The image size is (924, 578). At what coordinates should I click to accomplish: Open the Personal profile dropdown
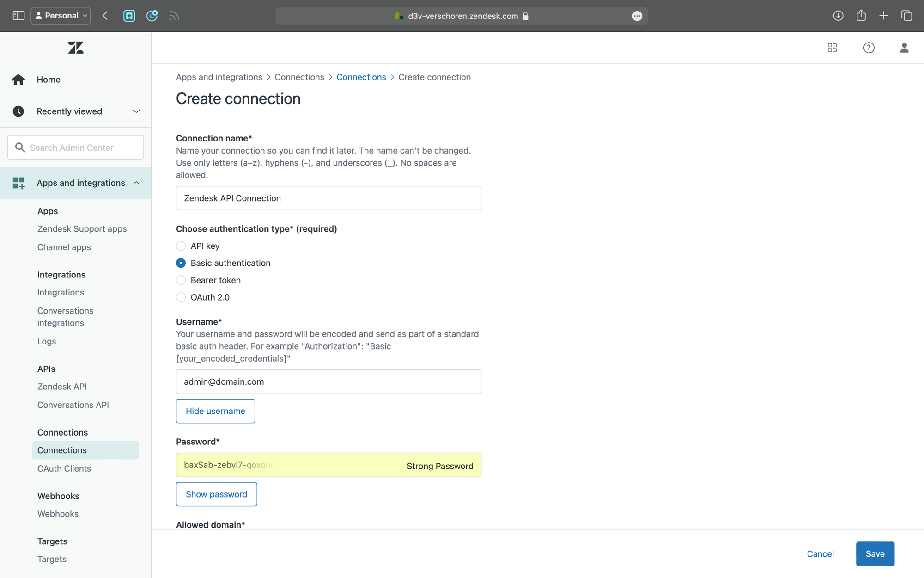(61, 16)
